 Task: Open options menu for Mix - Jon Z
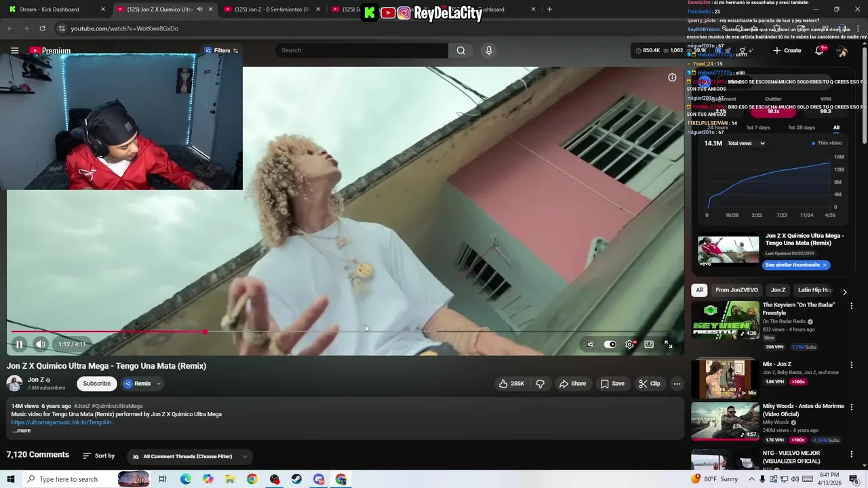pyautogui.click(x=852, y=365)
